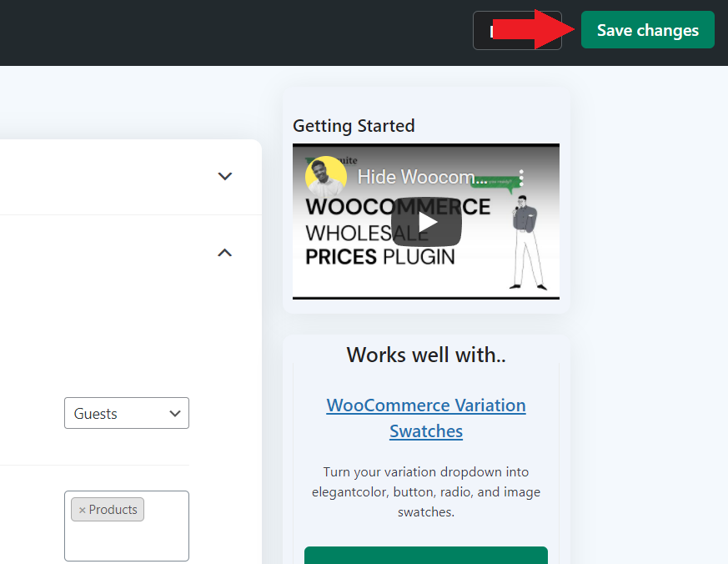This screenshot has height=564, width=728.
Task: Open the video's three-dot options menu
Action: pos(521,178)
